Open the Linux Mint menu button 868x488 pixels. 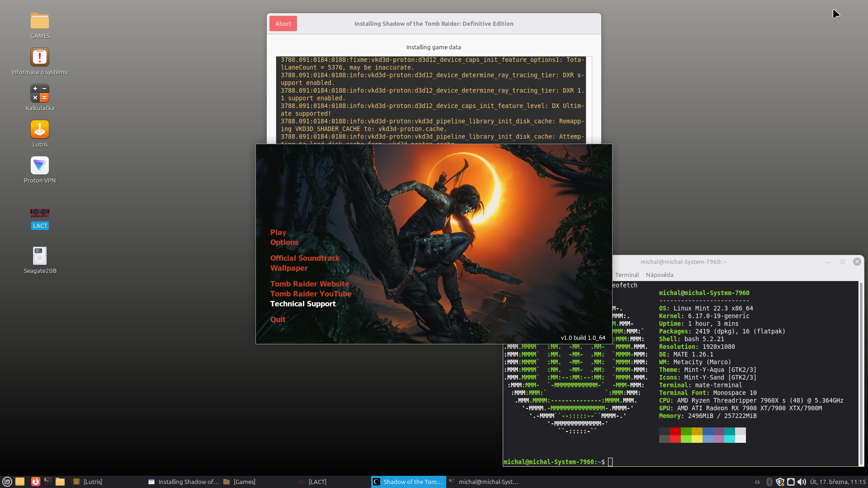click(x=7, y=482)
